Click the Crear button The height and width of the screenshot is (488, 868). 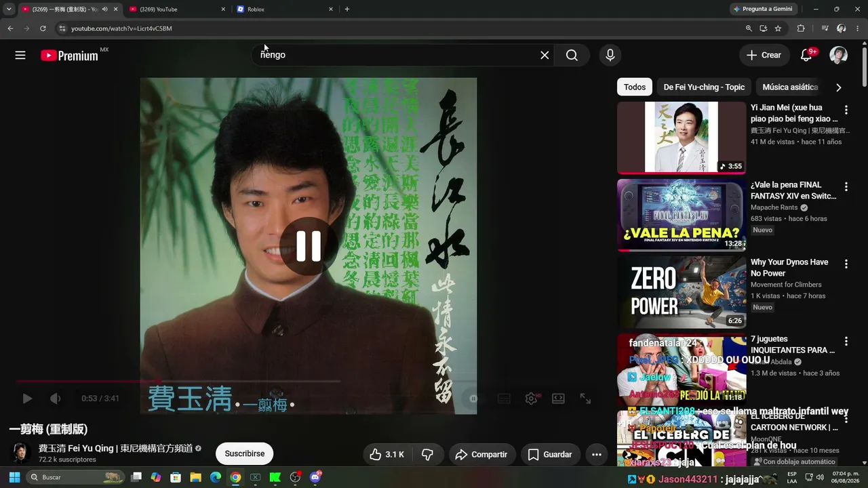tap(764, 55)
